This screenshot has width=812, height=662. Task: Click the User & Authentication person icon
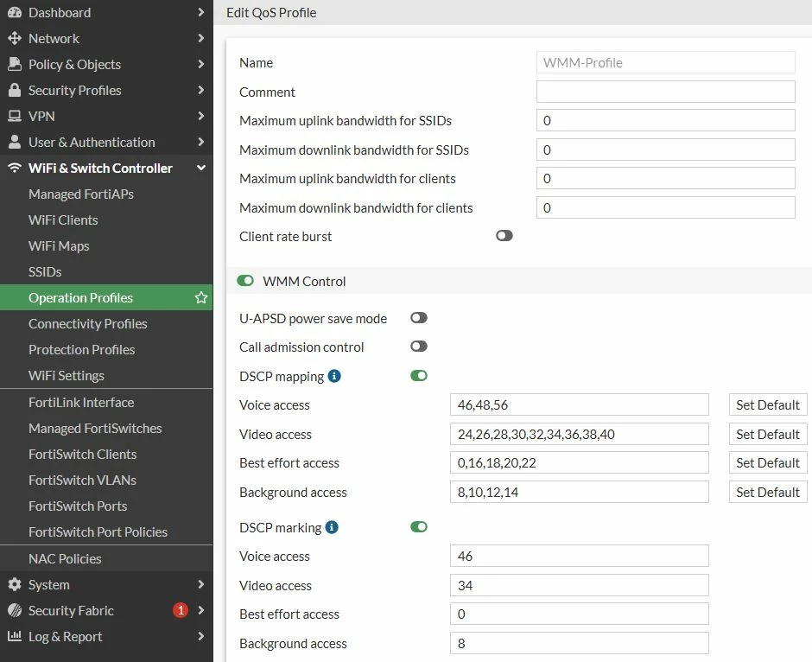coord(15,142)
